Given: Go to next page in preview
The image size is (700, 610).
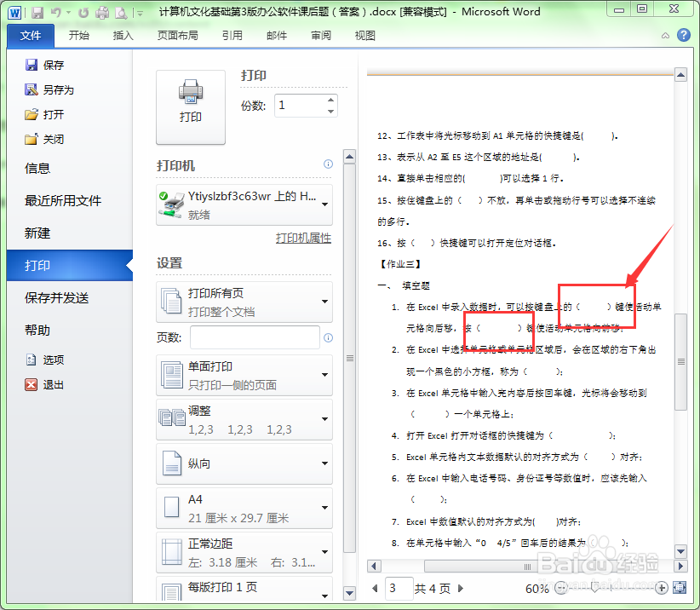Looking at the screenshot, I should point(462,588).
